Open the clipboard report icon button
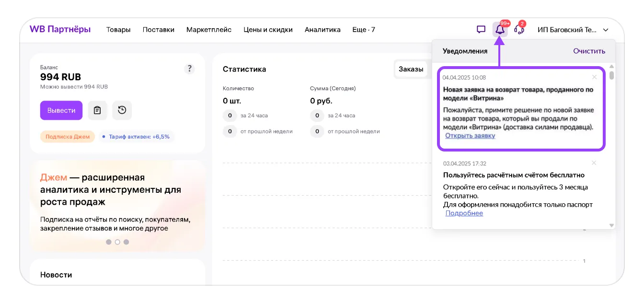This screenshot has height=303, width=644. 97,110
